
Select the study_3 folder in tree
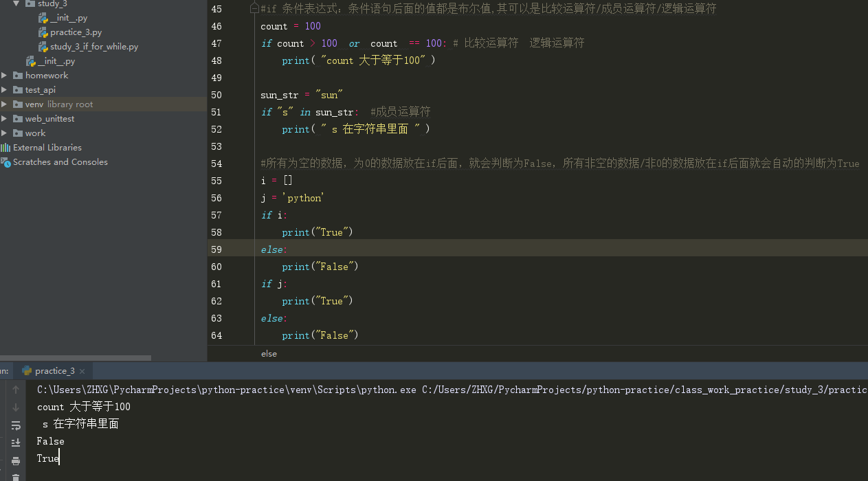tap(52, 3)
